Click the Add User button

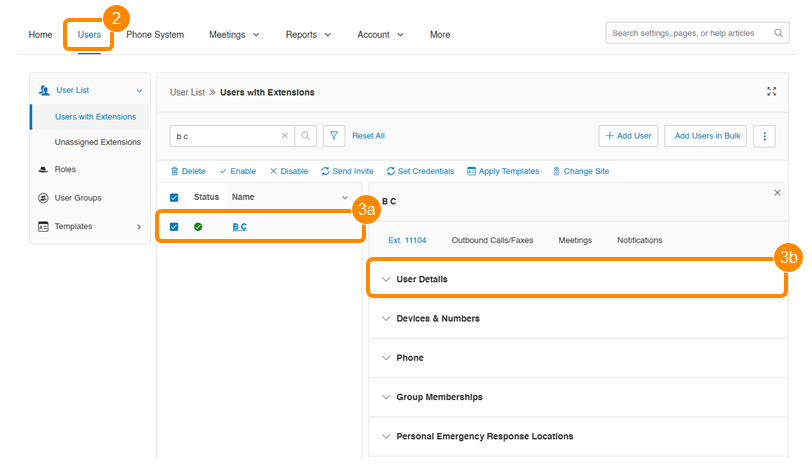tap(628, 136)
